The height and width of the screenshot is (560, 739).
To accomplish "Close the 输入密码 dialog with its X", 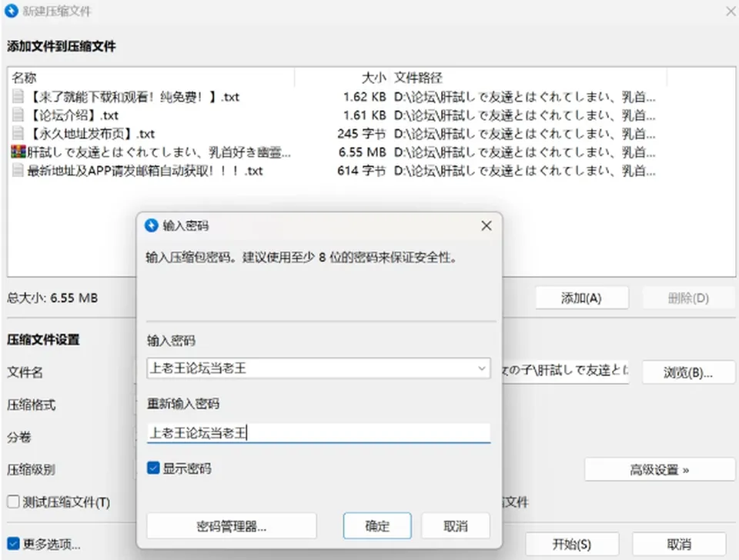I will click(487, 226).
